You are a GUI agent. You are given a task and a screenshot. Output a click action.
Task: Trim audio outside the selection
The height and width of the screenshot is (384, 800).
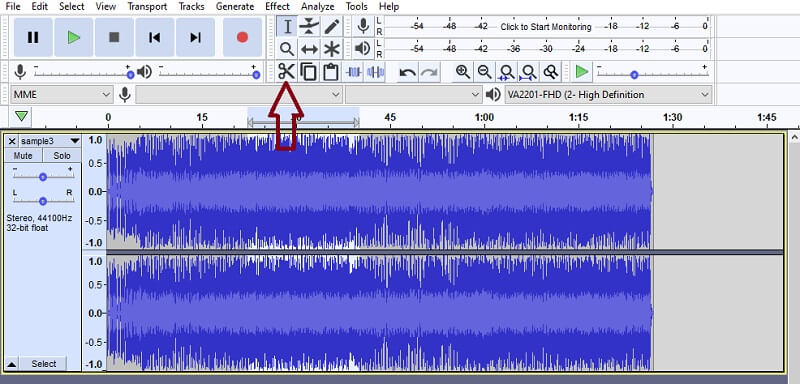tap(354, 72)
